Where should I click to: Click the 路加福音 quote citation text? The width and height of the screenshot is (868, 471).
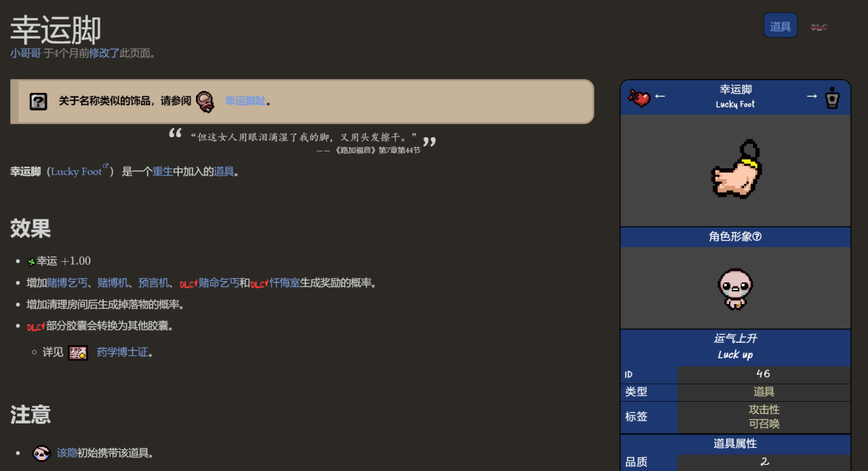(x=368, y=150)
